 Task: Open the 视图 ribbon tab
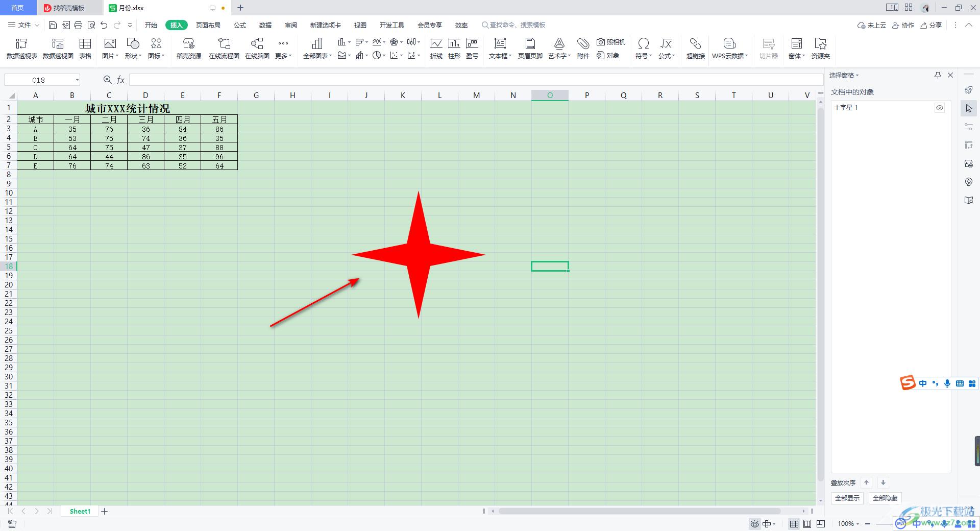(x=360, y=25)
